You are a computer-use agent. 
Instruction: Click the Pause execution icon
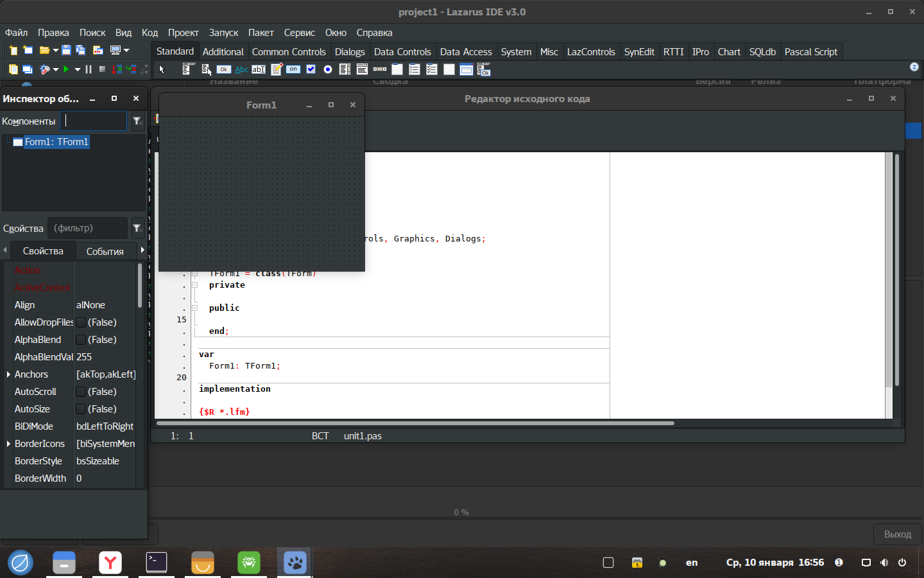pyautogui.click(x=89, y=69)
